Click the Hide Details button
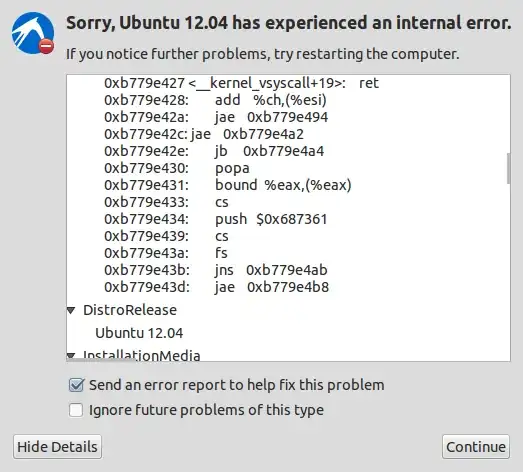The height and width of the screenshot is (472, 523). (57, 447)
